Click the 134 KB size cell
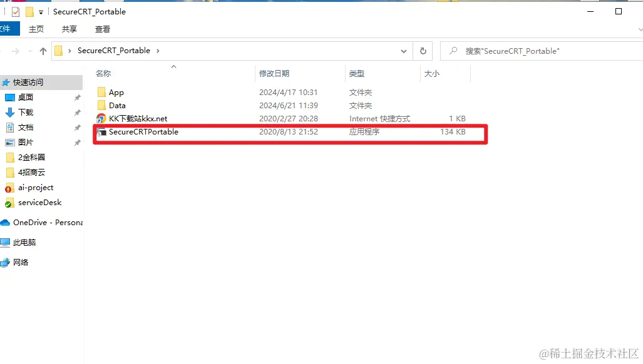The height and width of the screenshot is (364, 643). [453, 132]
